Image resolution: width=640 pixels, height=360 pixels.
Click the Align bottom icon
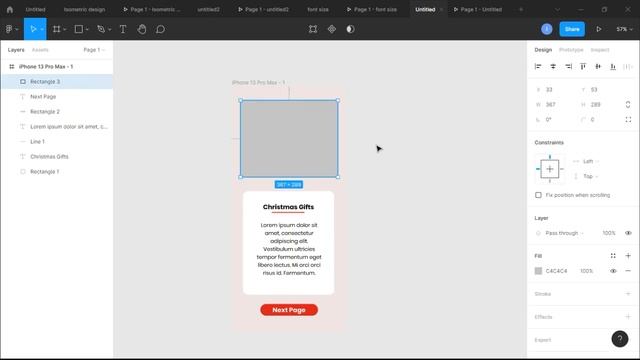pos(613,66)
